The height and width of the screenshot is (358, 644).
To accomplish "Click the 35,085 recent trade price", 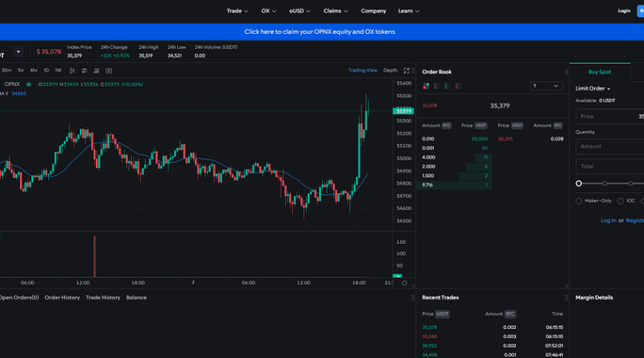I will point(430,336).
